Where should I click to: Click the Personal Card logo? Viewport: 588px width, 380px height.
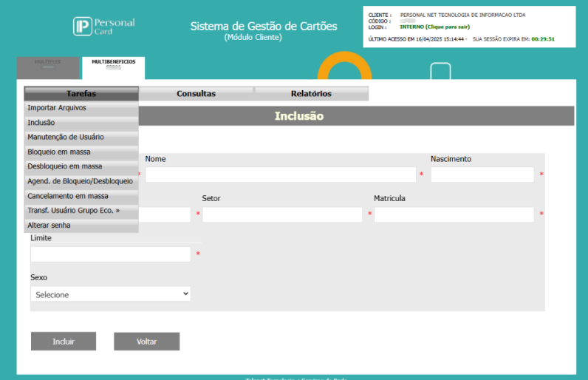tap(104, 27)
